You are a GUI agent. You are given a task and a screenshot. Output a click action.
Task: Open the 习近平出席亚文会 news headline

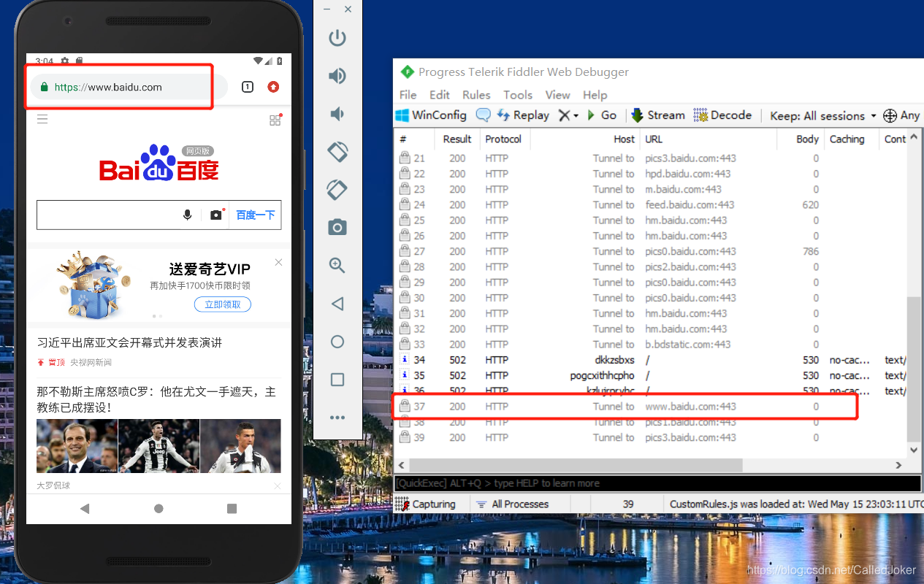[129, 342]
